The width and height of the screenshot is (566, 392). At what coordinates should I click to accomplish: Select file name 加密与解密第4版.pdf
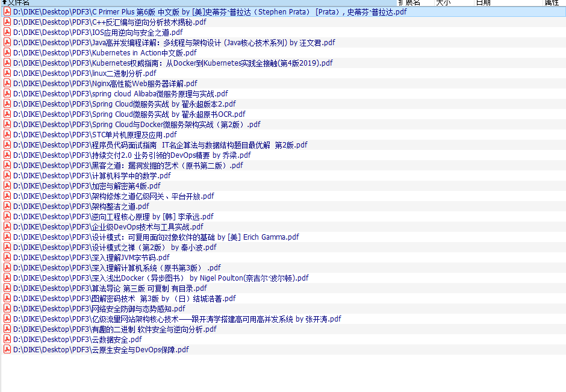pos(87,185)
